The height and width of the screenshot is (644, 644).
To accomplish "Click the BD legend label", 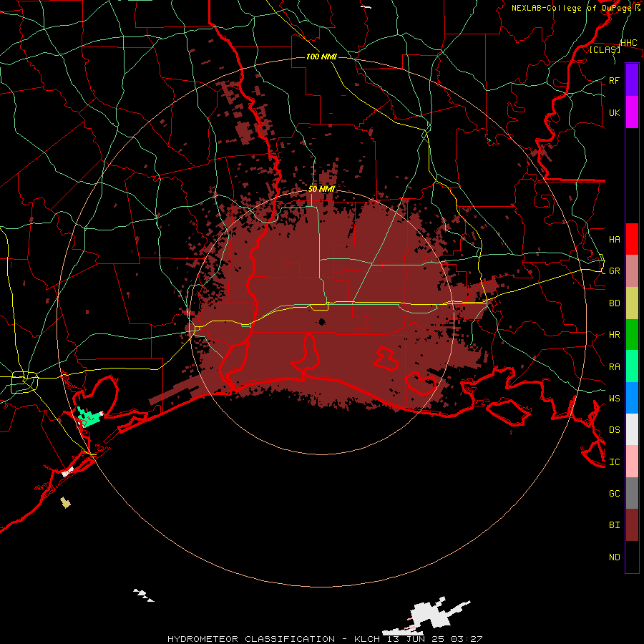I will [x=615, y=303].
